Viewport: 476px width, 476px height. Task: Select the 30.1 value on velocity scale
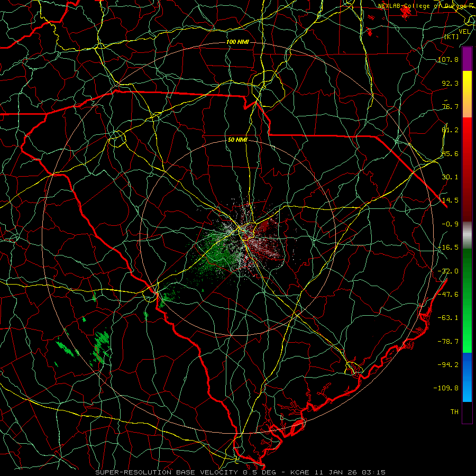click(x=450, y=177)
